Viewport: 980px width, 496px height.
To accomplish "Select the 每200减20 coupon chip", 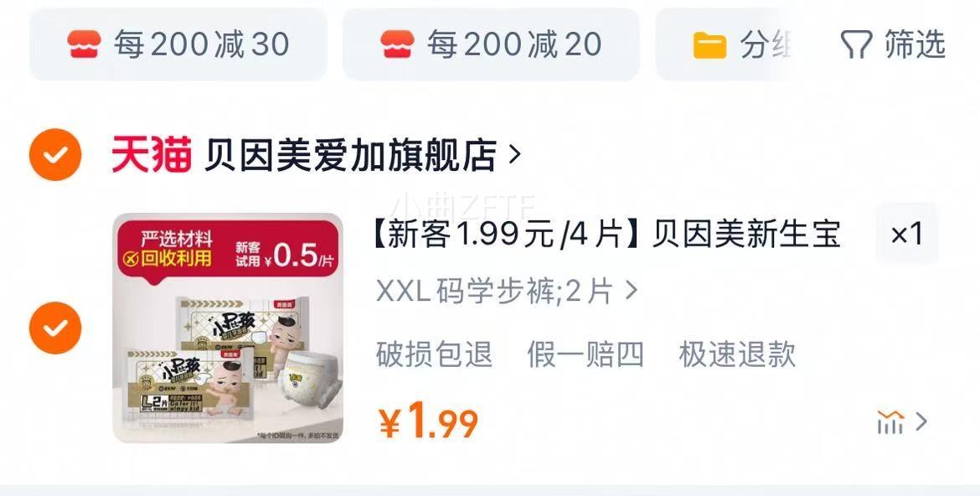I will point(491,44).
